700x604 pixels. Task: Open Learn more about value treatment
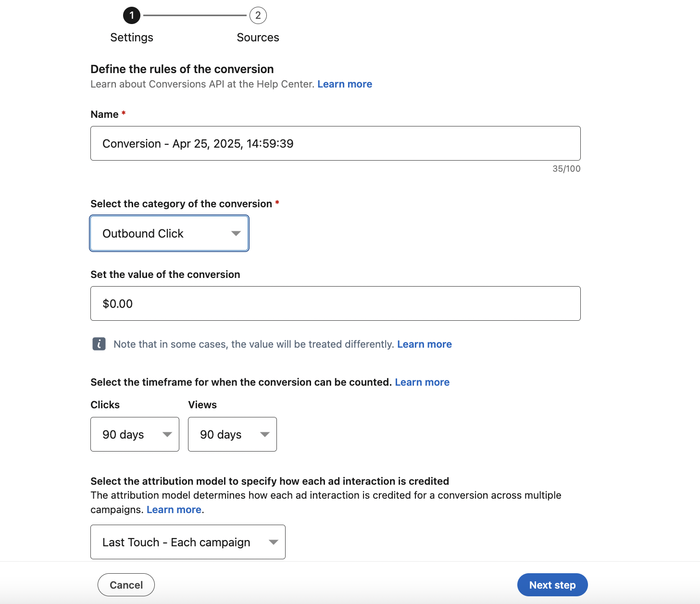coord(425,344)
